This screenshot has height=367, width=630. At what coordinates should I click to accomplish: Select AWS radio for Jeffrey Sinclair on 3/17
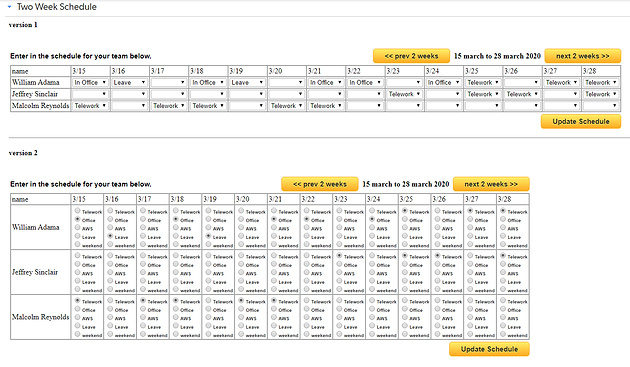[143, 273]
